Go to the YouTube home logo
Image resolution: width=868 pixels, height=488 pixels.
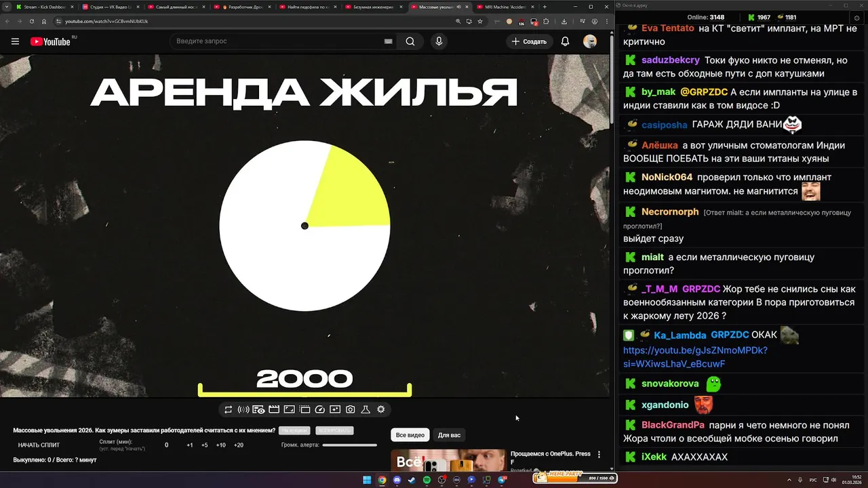pyautogui.click(x=50, y=41)
